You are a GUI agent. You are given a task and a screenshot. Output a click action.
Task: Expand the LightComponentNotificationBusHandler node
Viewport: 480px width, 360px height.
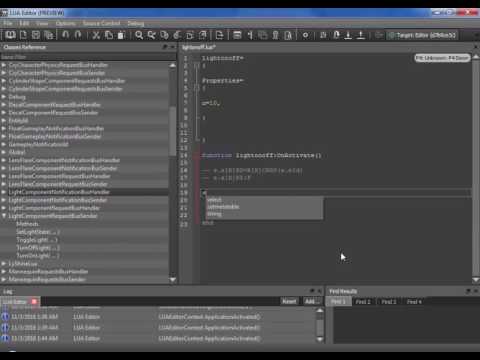click(4, 192)
